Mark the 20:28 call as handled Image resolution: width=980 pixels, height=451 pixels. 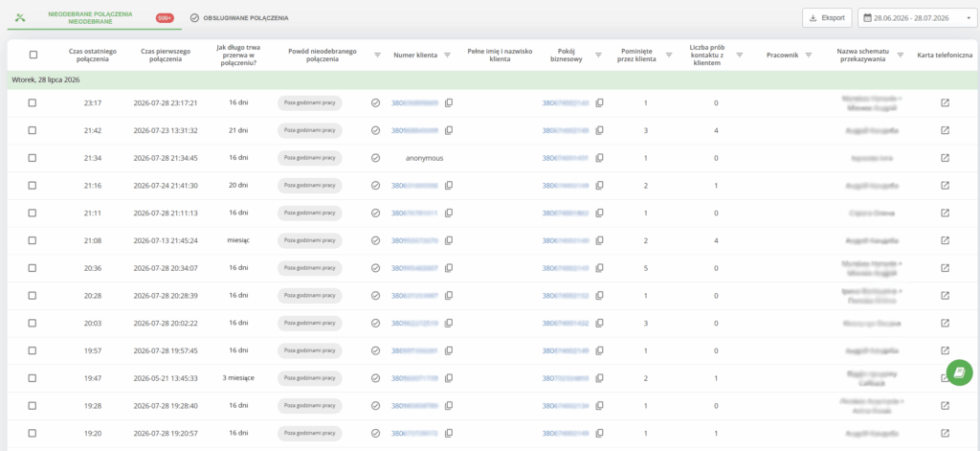[375, 295]
